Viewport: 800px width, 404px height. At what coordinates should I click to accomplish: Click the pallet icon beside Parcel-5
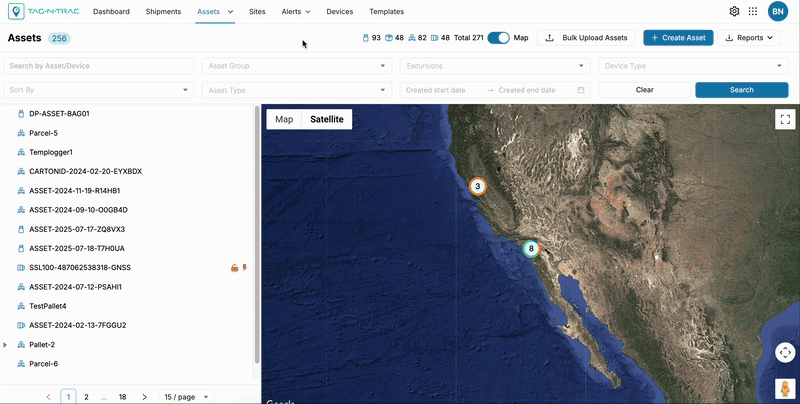(x=21, y=133)
